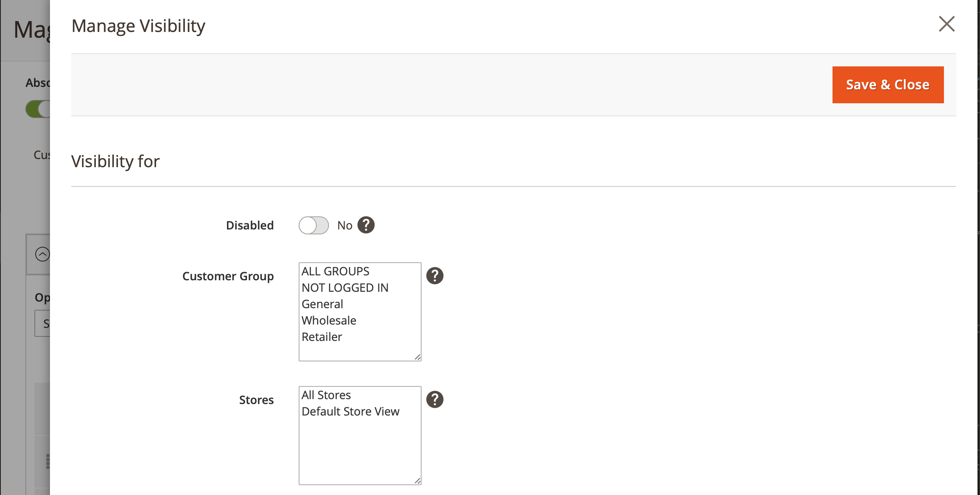Click the resize handle of the Customer Group list

click(x=417, y=357)
